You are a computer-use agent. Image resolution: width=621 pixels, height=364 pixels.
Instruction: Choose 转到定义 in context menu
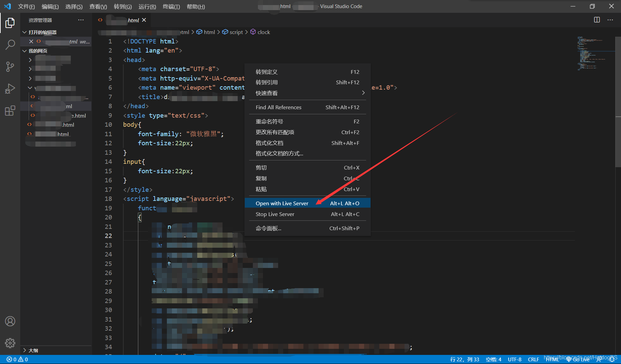pyautogui.click(x=307, y=72)
